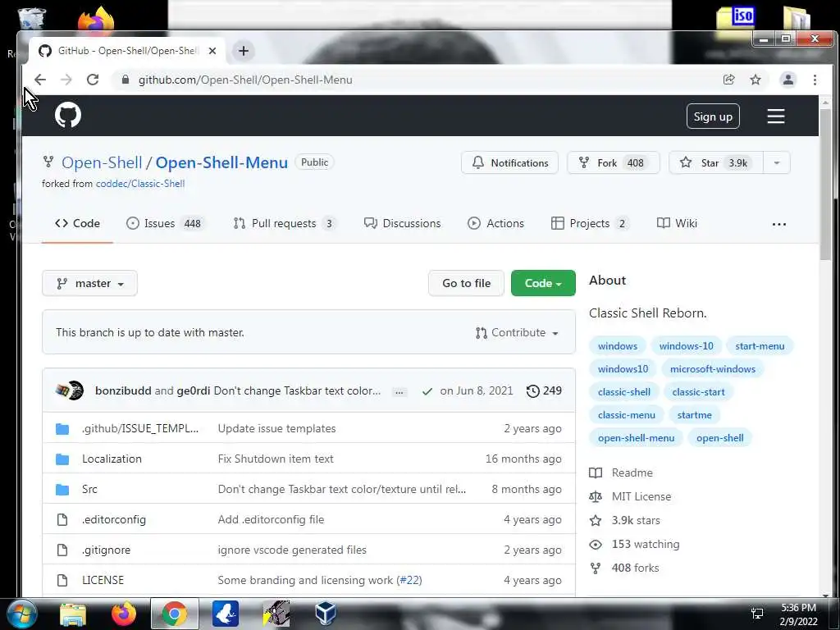
Task: Open the 408 forks link
Action: [x=636, y=568]
